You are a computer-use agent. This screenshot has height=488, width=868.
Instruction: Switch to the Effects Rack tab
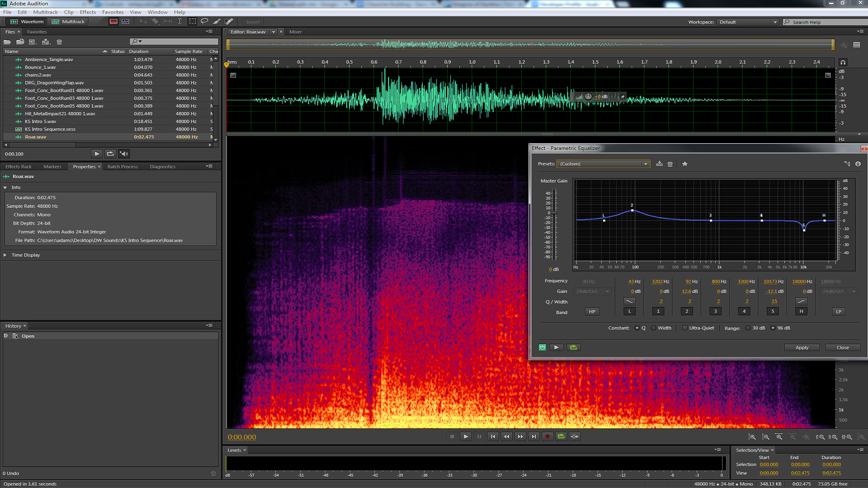click(x=19, y=167)
